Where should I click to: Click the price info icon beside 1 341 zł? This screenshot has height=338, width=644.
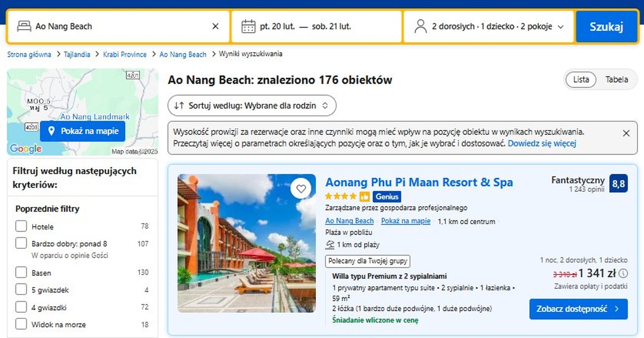click(623, 274)
